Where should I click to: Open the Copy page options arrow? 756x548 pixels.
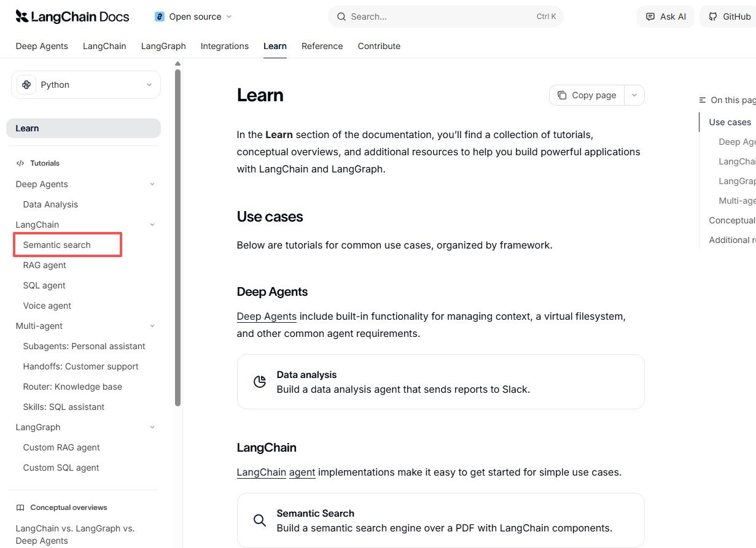coord(634,95)
